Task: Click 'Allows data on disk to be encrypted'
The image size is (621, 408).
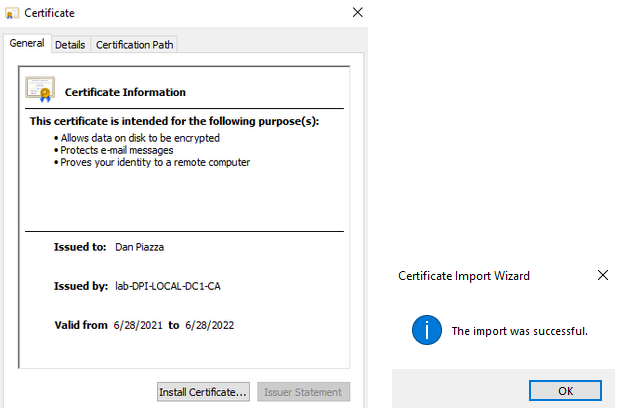Action: (x=140, y=138)
